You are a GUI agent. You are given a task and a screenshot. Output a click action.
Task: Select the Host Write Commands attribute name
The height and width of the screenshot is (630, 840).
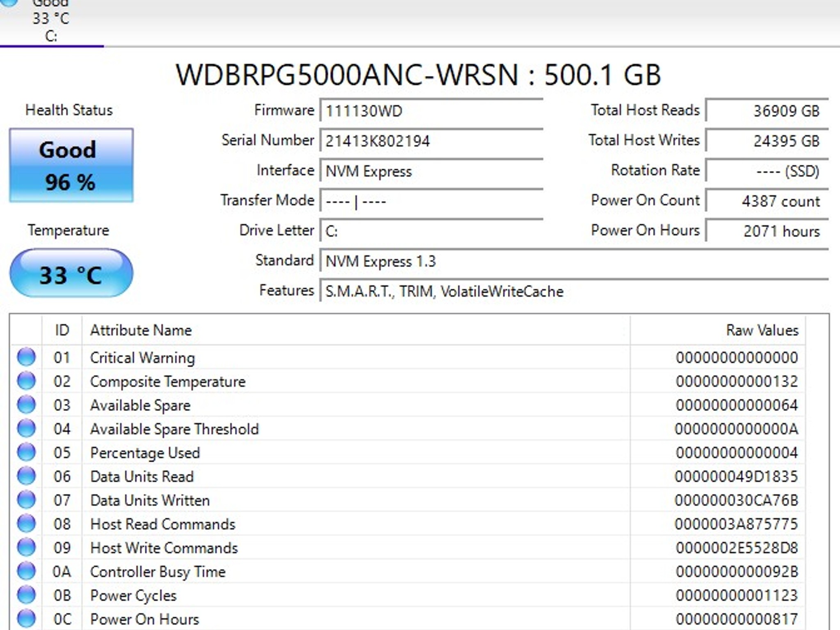(x=164, y=548)
